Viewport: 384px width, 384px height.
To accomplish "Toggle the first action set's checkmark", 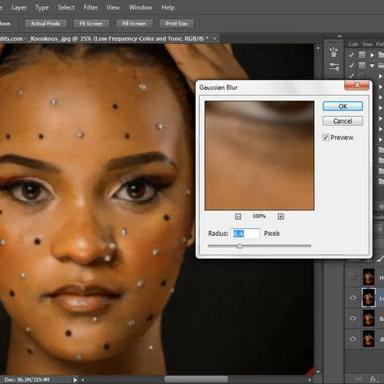I will [351, 55].
